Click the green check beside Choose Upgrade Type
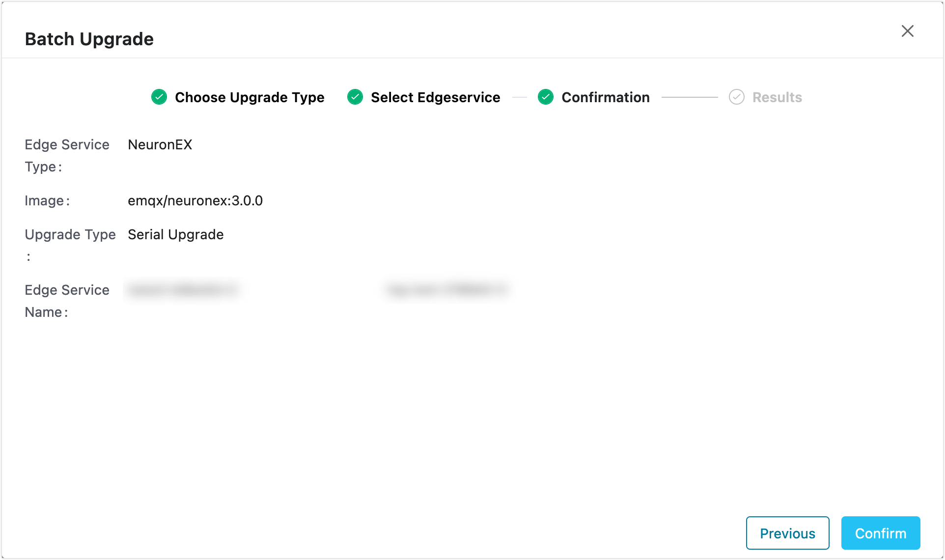 click(159, 97)
